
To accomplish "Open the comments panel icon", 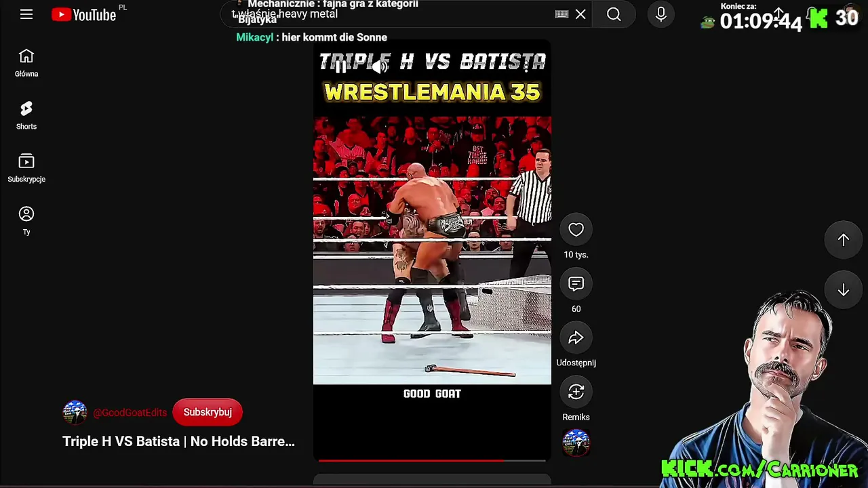I will pos(576,284).
